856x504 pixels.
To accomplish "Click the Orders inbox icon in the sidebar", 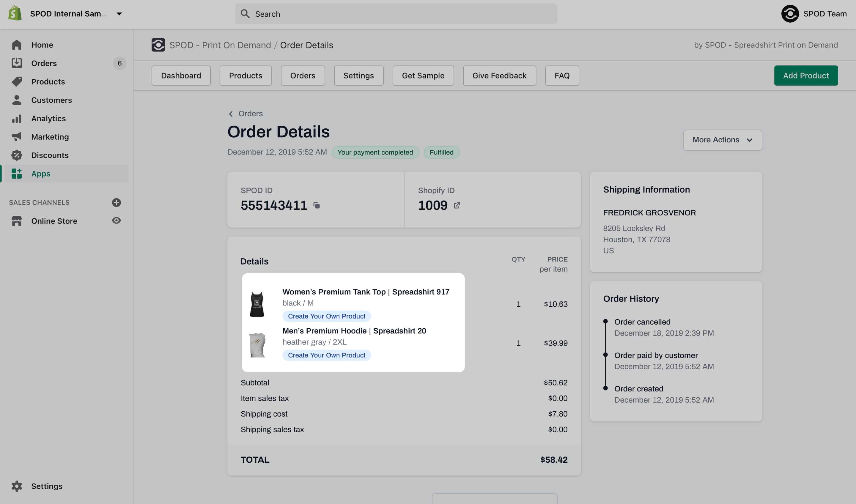I will pyautogui.click(x=17, y=63).
